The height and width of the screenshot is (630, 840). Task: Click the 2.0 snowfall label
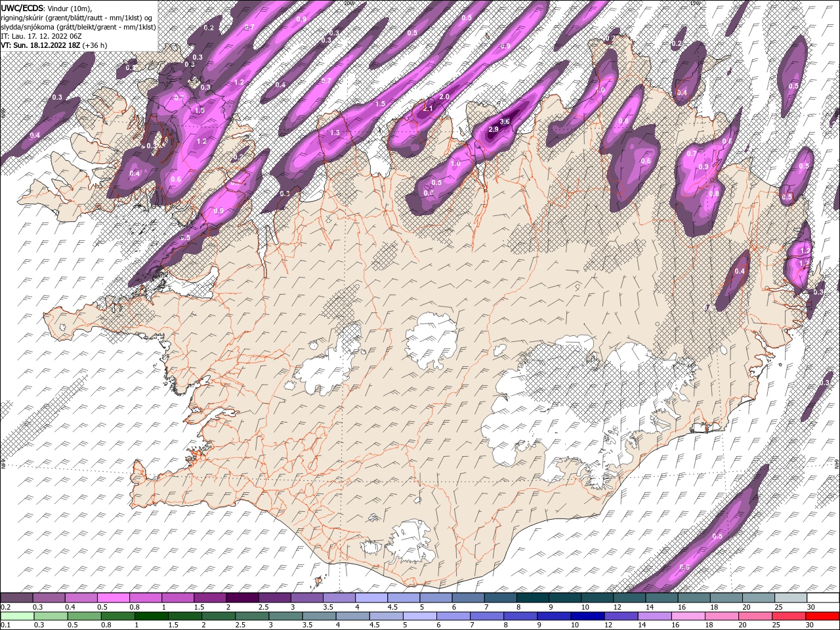coord(444,97)
